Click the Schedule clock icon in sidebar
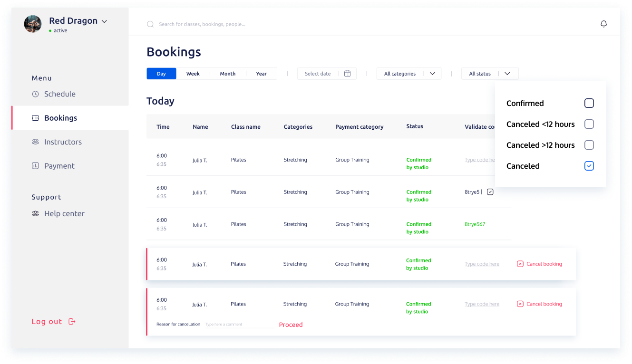632x364 pixels. [35, 94]
